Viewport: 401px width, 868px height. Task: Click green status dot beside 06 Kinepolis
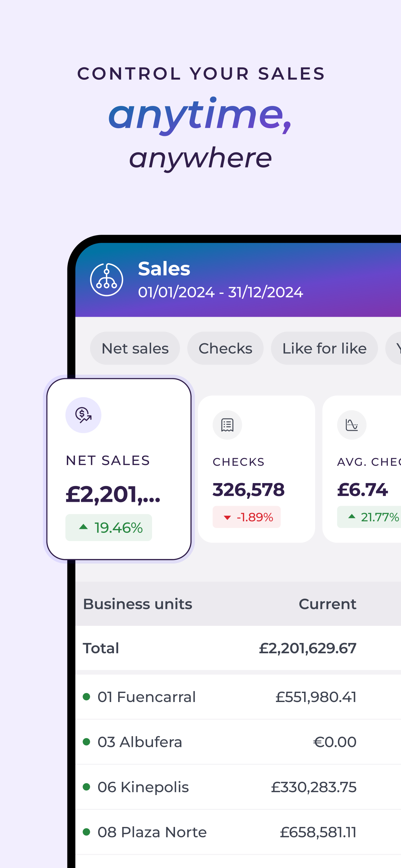coord(86,787)
